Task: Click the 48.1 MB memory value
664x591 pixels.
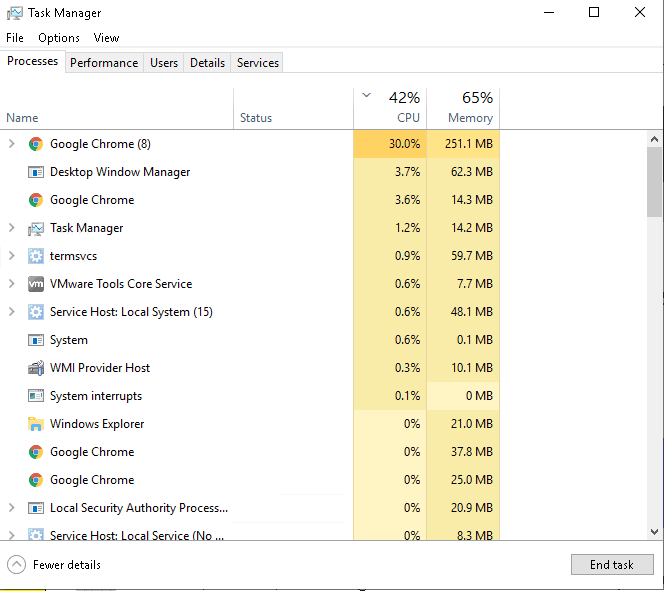Action: pos(472,312)
